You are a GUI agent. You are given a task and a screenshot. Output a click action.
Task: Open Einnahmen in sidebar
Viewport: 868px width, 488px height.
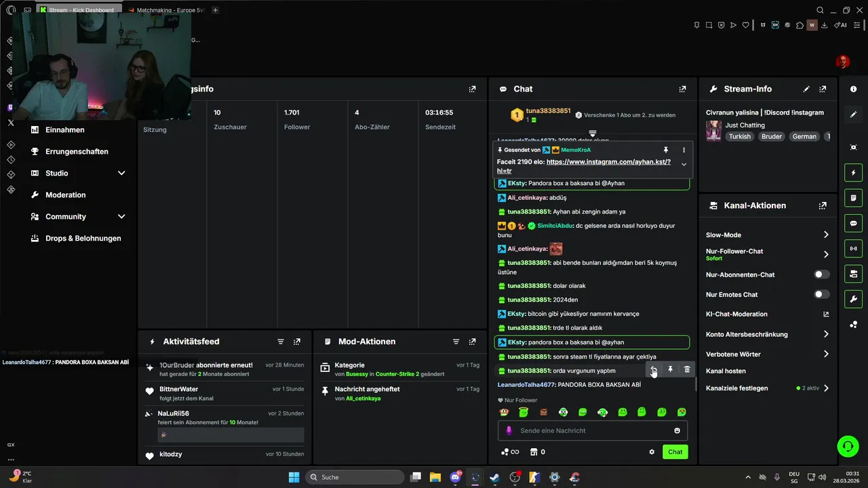(x=65, y=129)
